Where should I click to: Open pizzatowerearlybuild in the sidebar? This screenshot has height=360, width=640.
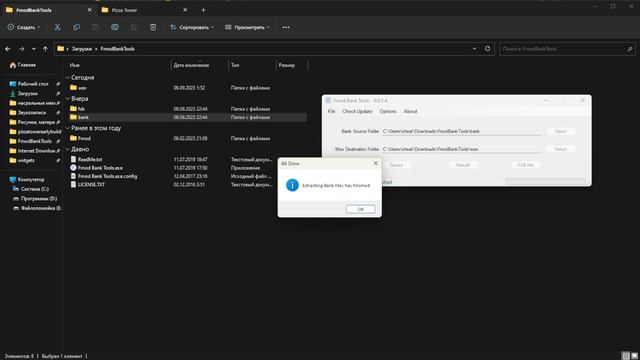click(x=39, y=131)
